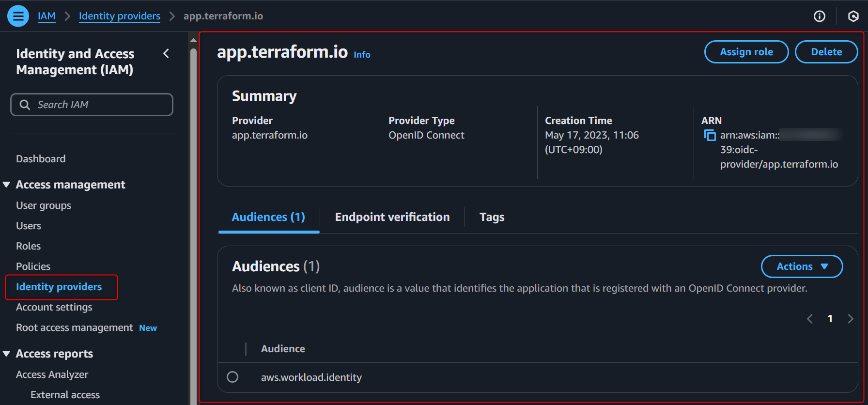This screenshot has height=405, width=868.
Task: Switch to the Endpoint verification tab
Action: 392,217
